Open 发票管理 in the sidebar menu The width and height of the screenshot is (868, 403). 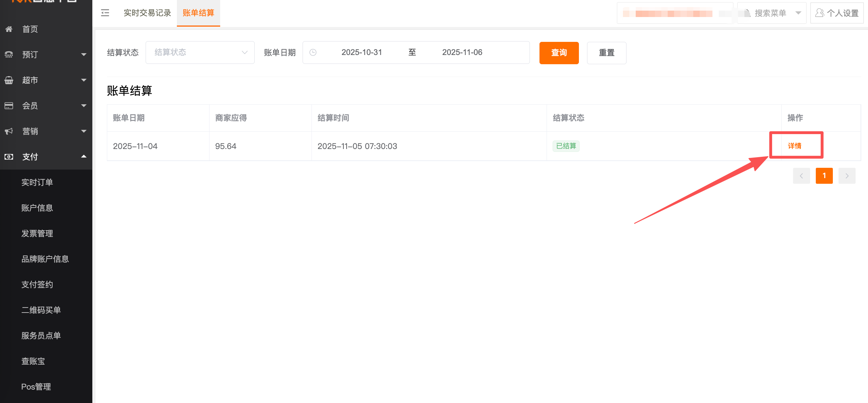(x=37, y=233)
